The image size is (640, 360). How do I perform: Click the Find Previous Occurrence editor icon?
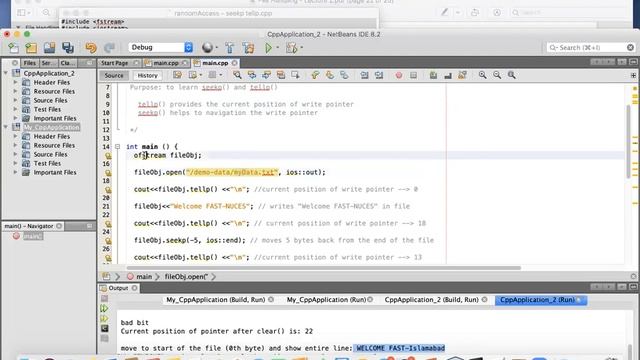click(252, 75)
